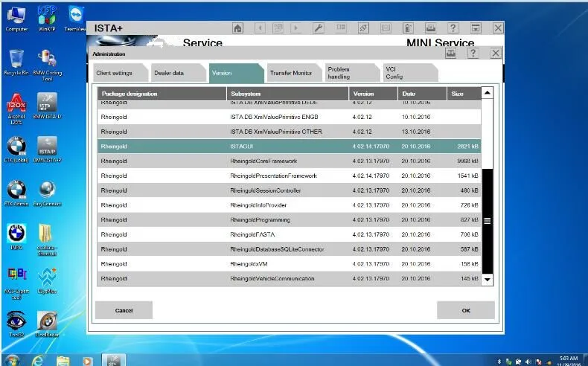588x366 pixels.
Task: Open the Recycle Bin
Action: 16,62
